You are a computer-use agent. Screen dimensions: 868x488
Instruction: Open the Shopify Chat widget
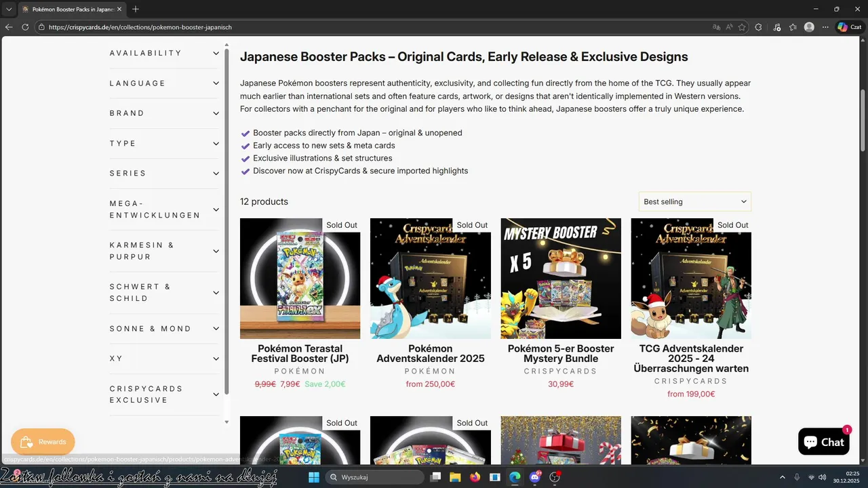[823, 442]
